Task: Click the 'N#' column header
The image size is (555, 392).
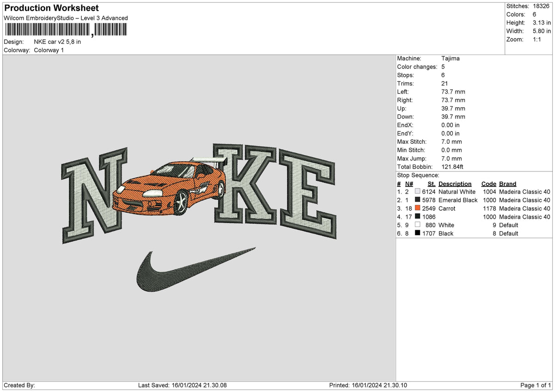Action: pyautogui.click(x=409, y=184)
